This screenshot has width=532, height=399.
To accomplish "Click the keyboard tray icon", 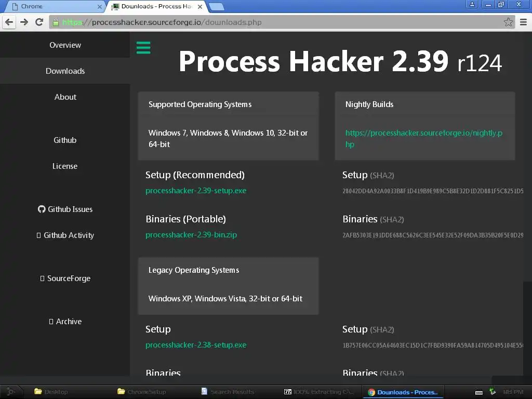I will 478,392.
